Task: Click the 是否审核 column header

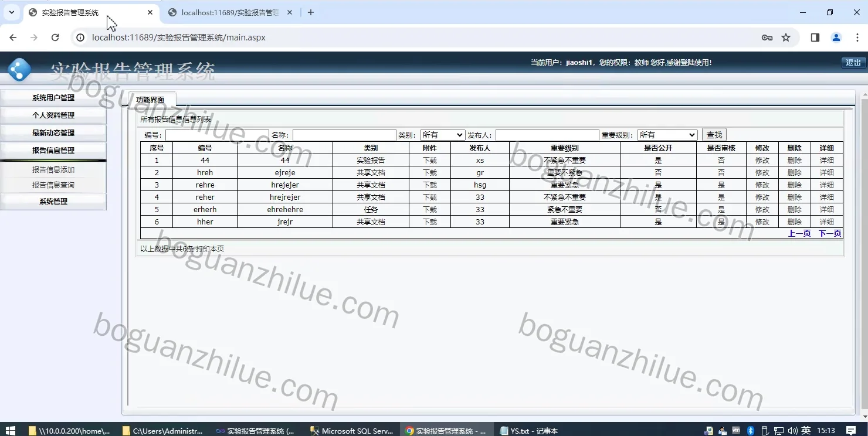Action: click(x=721, y=148)
